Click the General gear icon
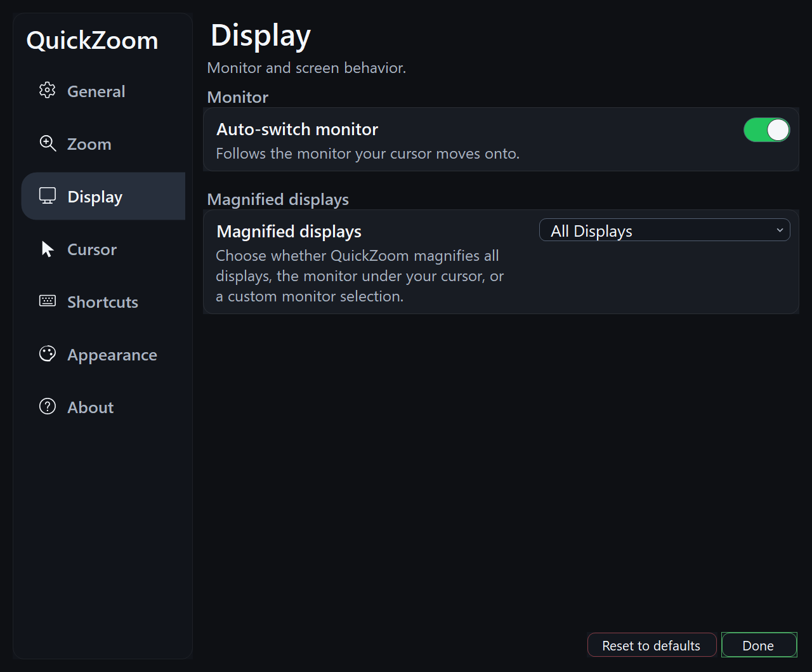 click(x=48, y=91)
